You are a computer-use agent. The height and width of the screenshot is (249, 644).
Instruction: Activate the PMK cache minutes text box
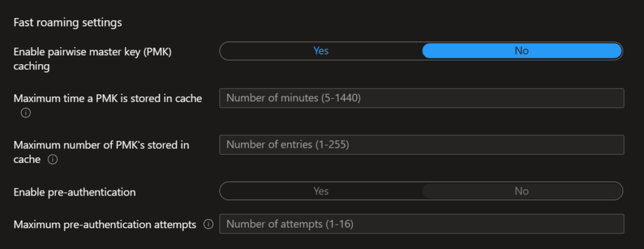(x=422, y=98)
